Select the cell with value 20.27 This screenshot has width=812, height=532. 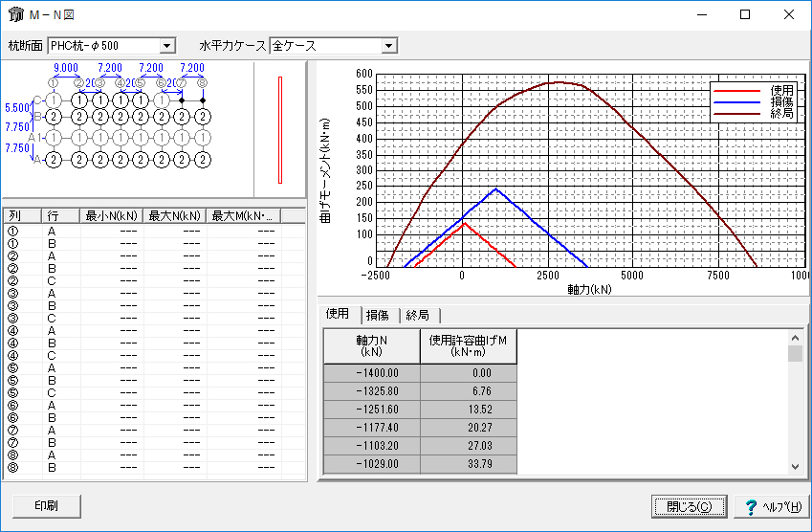[468, 428]
